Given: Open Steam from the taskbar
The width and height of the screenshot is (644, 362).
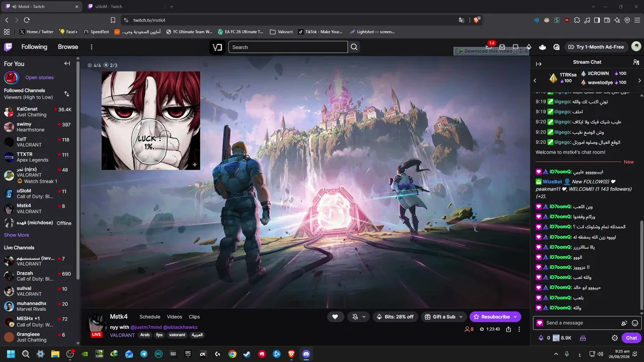Looking at the screenshot, I should [x=247, y=354].
